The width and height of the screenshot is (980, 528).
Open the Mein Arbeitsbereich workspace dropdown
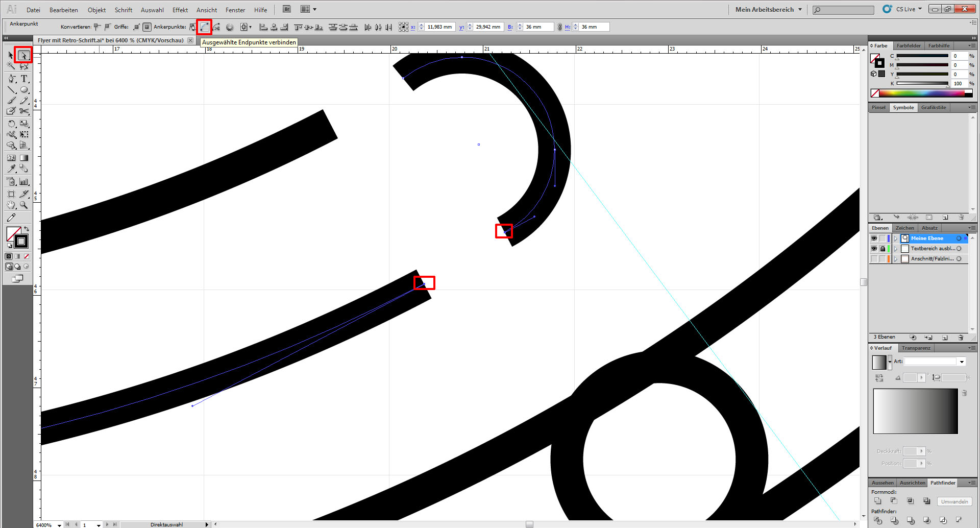click(x=769, y=9)
